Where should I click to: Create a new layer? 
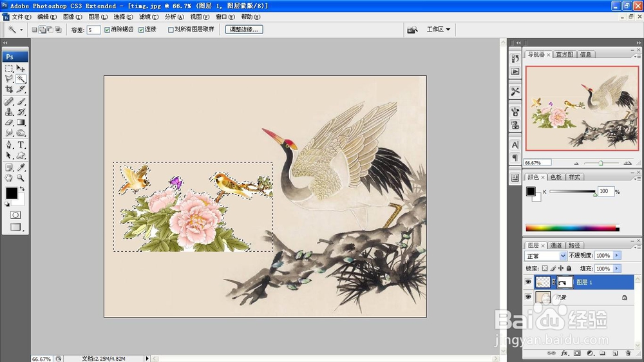pyautogui.click(x=615, y=353)
